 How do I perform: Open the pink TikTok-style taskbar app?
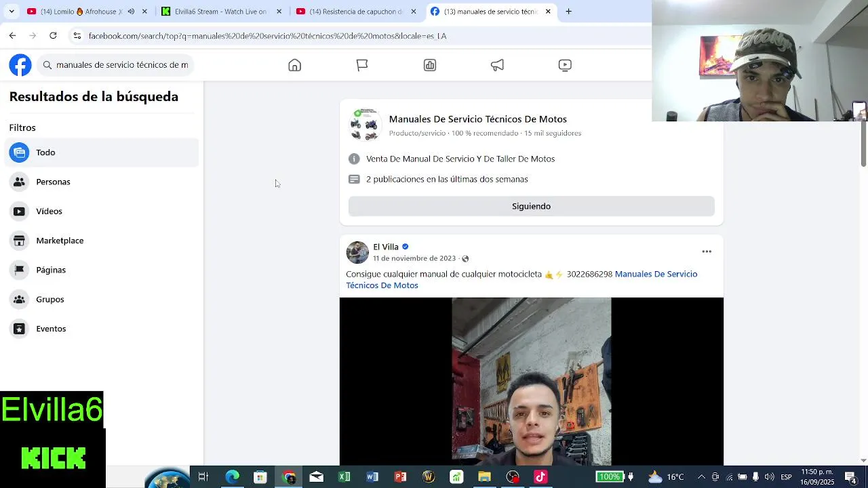540,477
